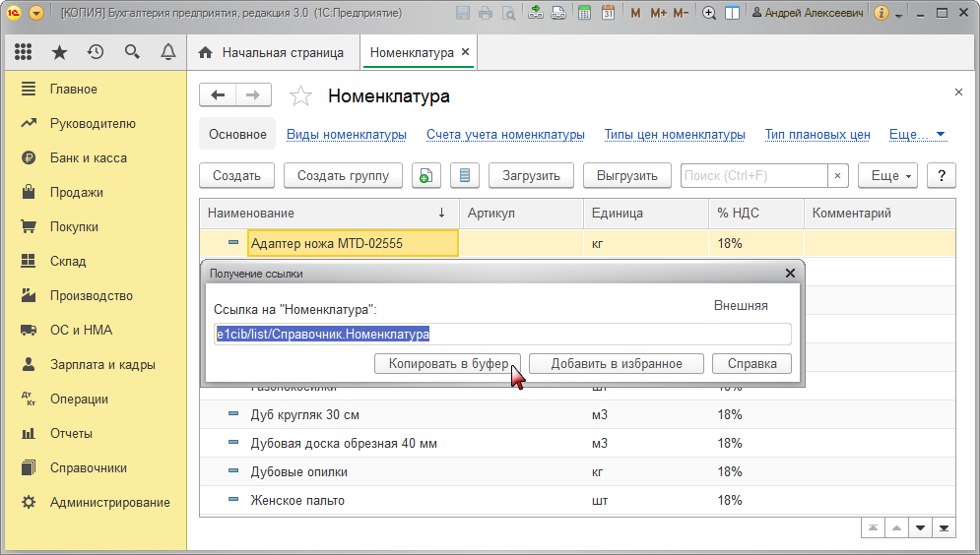Open the History clock icon
The width and height of the screenshot is (980, 555).
point(96,52)
